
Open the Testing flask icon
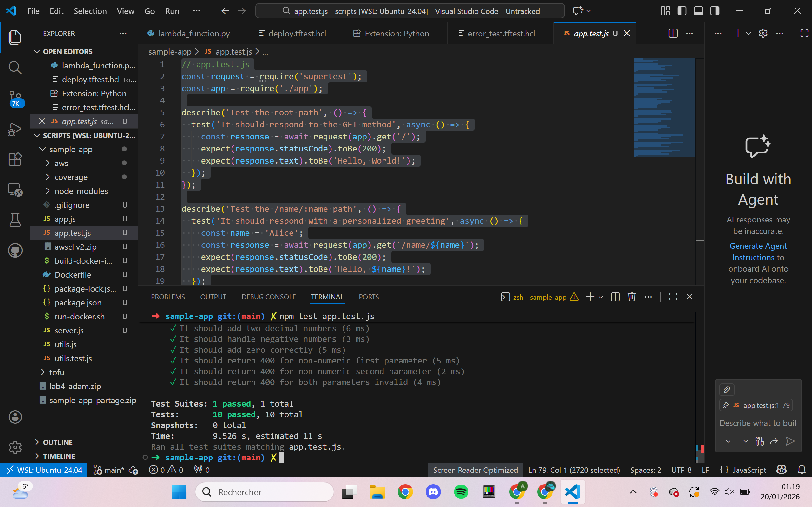[15, 220]
